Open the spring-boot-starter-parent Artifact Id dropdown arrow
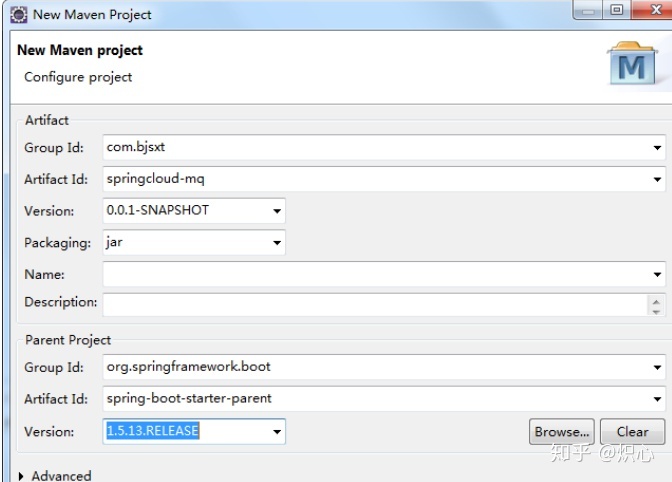 pos(657,399)
